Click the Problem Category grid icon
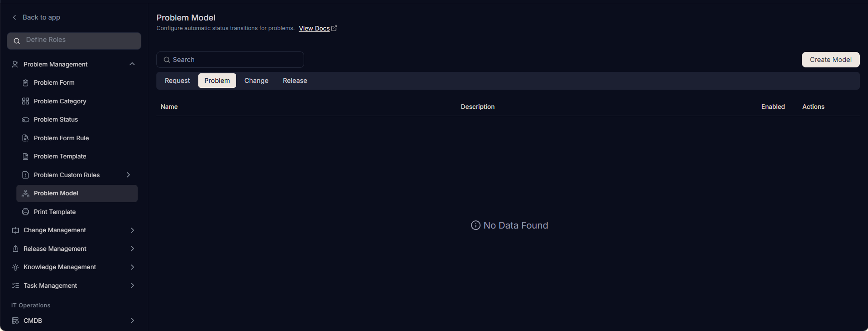 click(x=26, y=101)
